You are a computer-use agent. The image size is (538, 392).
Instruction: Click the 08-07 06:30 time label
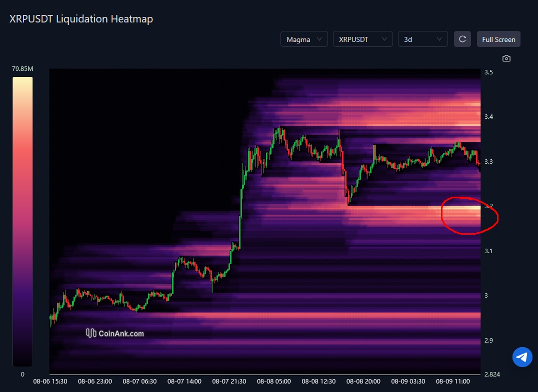pos(139,381)
